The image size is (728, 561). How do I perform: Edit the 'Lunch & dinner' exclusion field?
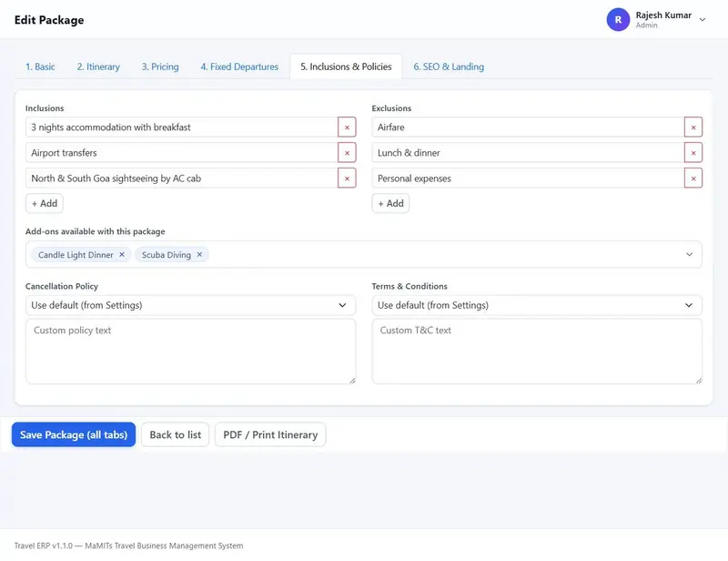[528, 153]
